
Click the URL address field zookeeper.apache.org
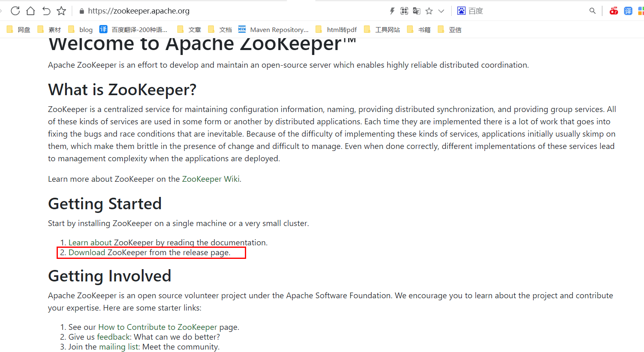pos(139,11)
